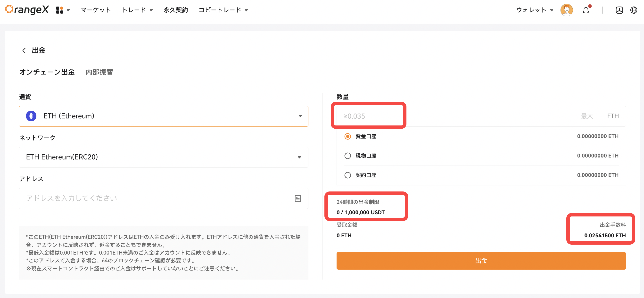
Task: Click the 0 ETH received amount
Action: [x=344, y=235]
